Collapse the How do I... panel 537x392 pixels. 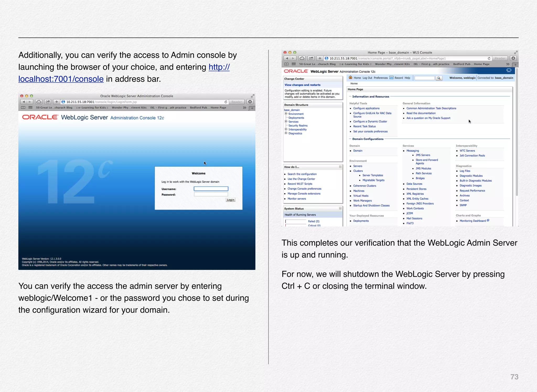tap(340, 167)
